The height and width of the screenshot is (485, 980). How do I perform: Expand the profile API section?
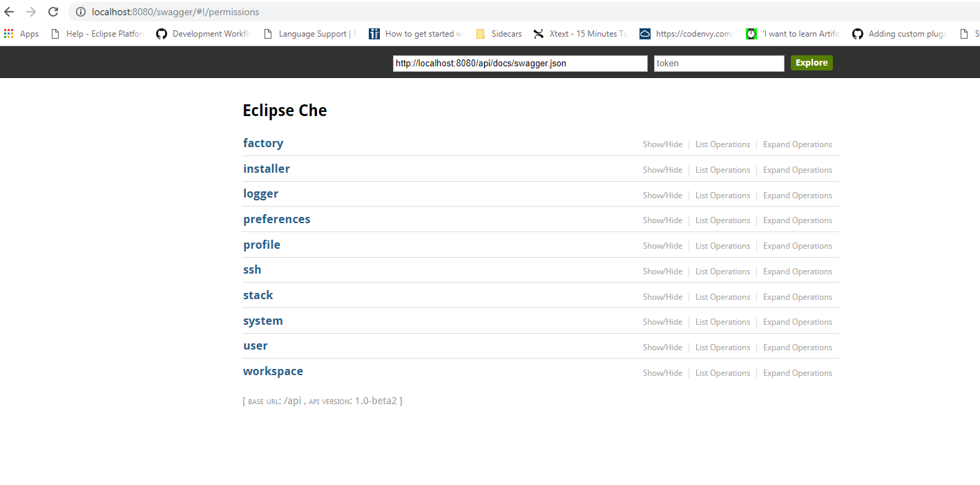[262, 245]
